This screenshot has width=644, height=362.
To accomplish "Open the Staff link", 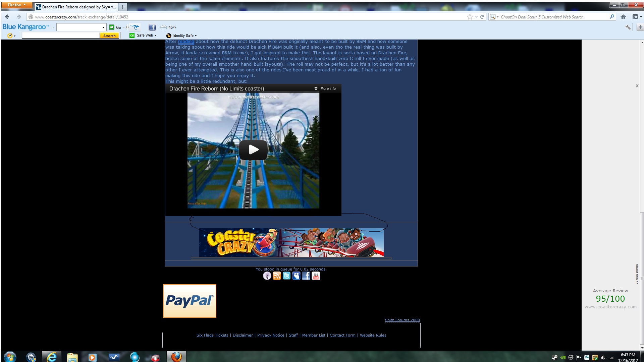I will coord(293,335).
